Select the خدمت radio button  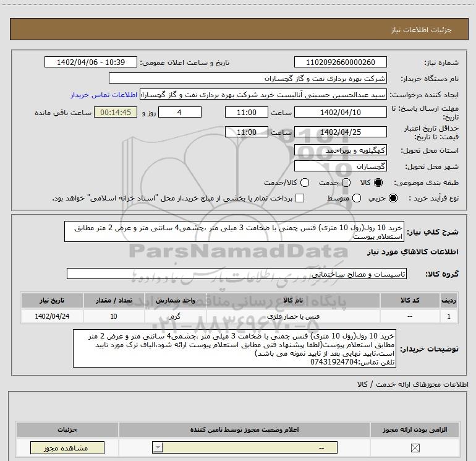click(x=346, y=183)
